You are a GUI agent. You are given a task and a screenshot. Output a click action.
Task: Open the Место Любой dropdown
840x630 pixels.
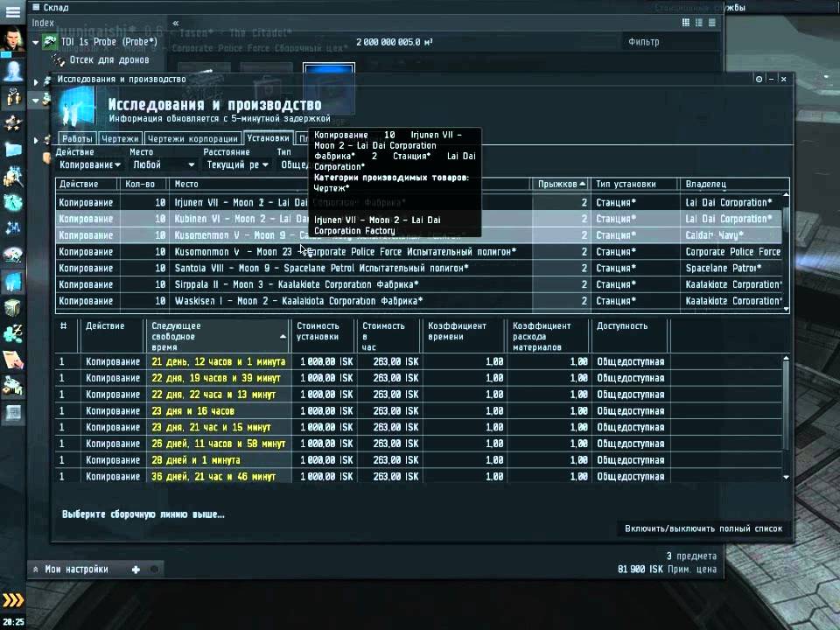pyautogui.click(x=164, y=165)
